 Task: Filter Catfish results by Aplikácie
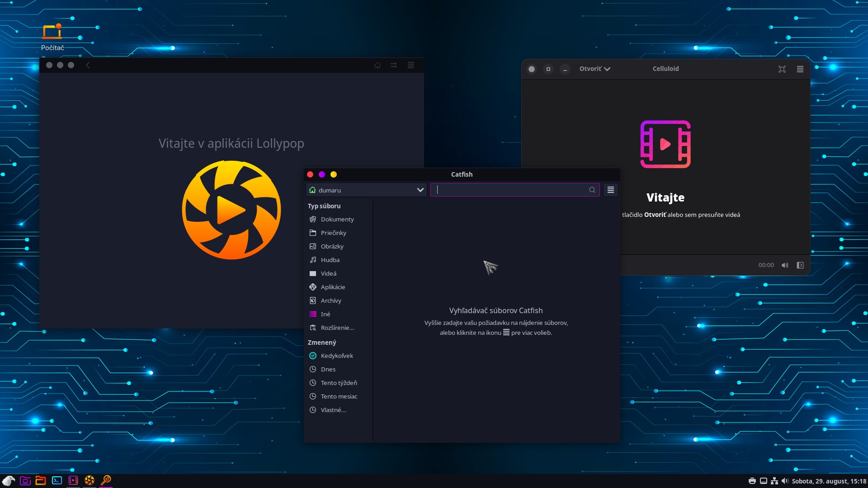tap(338, 287)
